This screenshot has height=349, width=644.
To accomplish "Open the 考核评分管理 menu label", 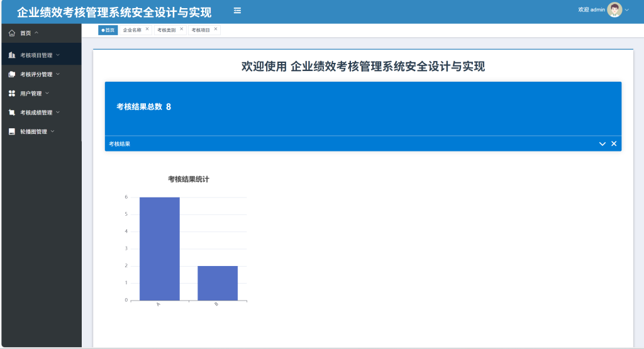I will 36,74.
